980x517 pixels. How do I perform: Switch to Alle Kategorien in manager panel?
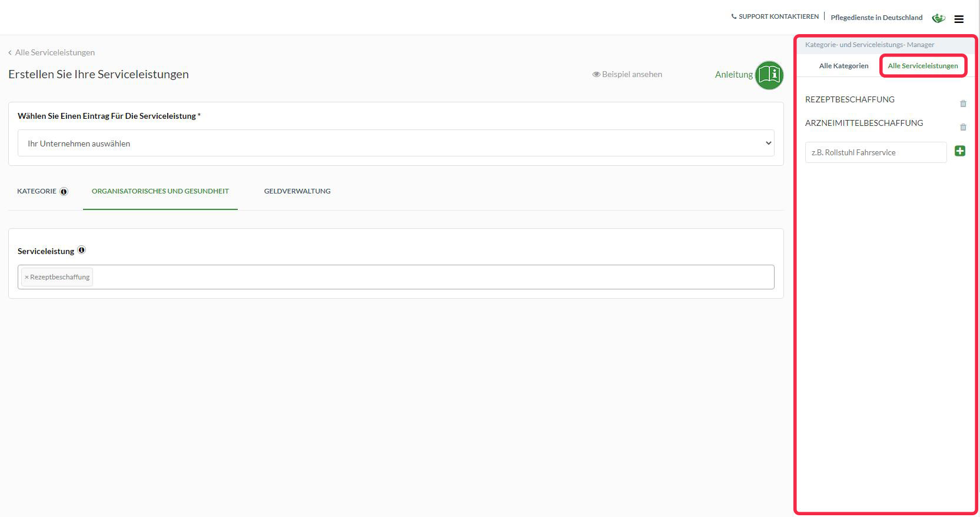pos(843,66)
